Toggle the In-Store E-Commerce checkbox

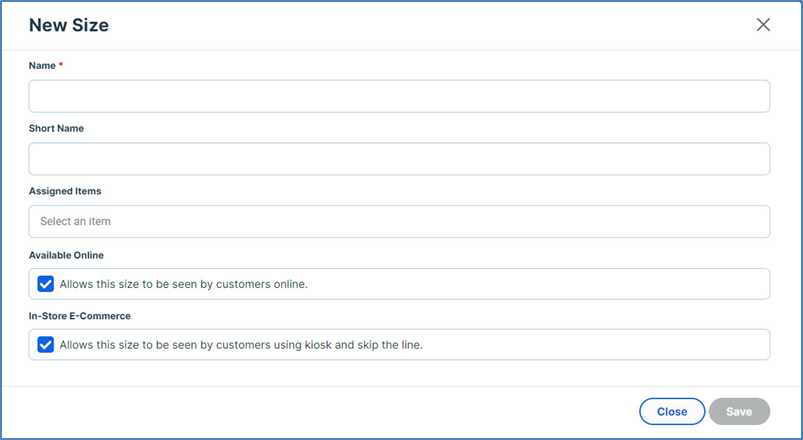[46, 345]
